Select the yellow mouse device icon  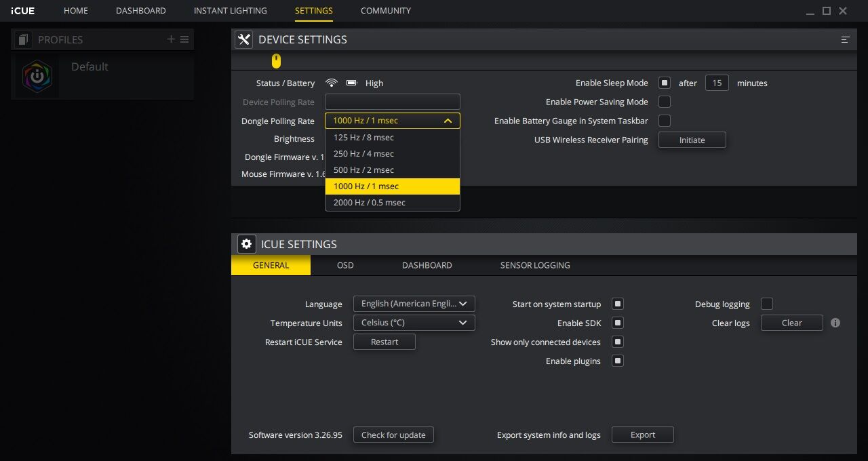(x=276, y=61)
